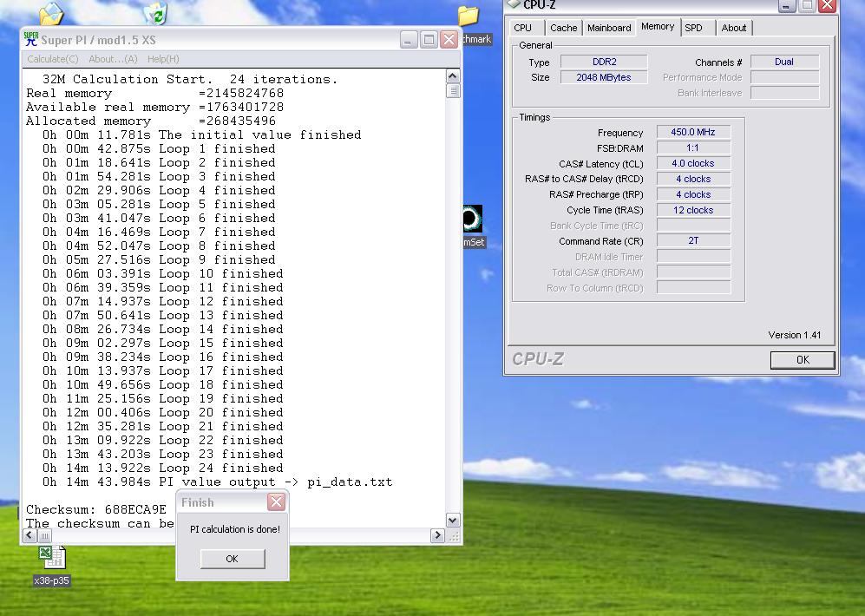Image resolution: width=865 pixels, height=616 pixels.
Task: Click the 'Loop 1 finished' line
Action: 159,149
